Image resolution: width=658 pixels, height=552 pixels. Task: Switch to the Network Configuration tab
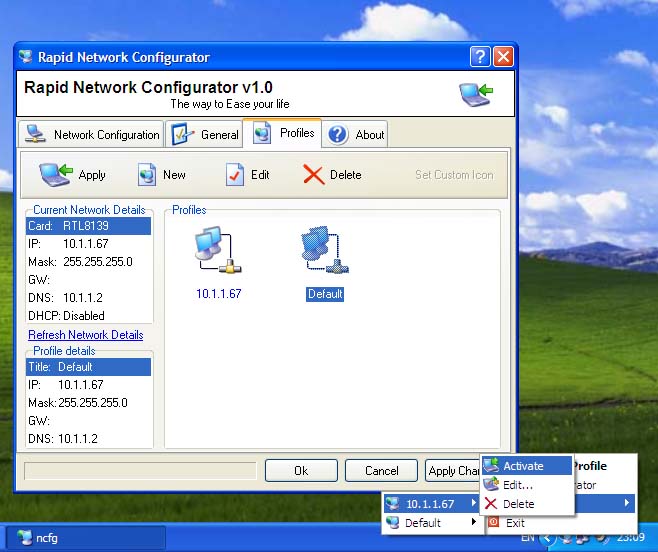[91, 134]
